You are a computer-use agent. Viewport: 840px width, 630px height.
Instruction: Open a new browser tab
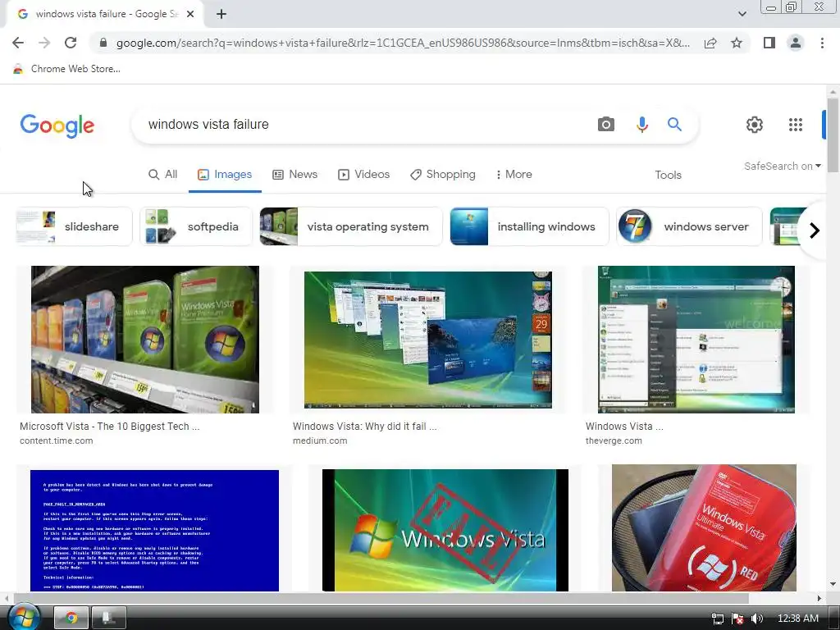coord(221,15)
